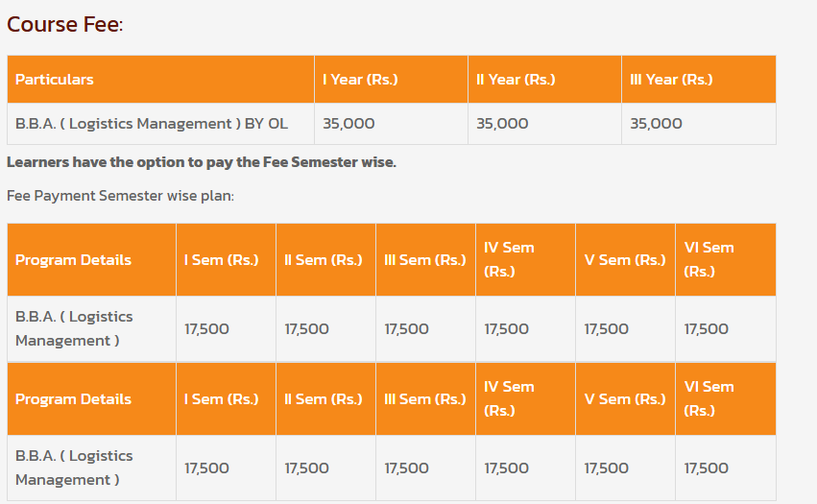Click the I Year (Rs.) header cell
The height and width of the screenshot is (504, 817).
click(360, 80)
